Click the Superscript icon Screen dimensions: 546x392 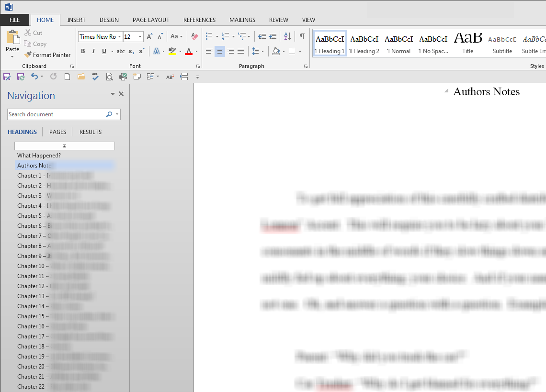(141, 51)
